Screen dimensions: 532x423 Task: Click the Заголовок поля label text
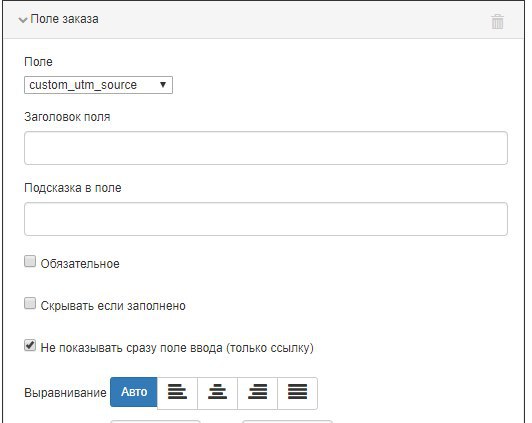pos(67,117)
